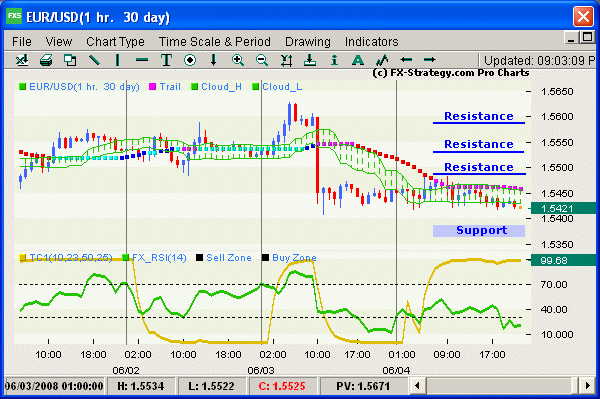
Task: Select the vertical line drawing tool
Action: pyautogui.click(x=117, y=60)
